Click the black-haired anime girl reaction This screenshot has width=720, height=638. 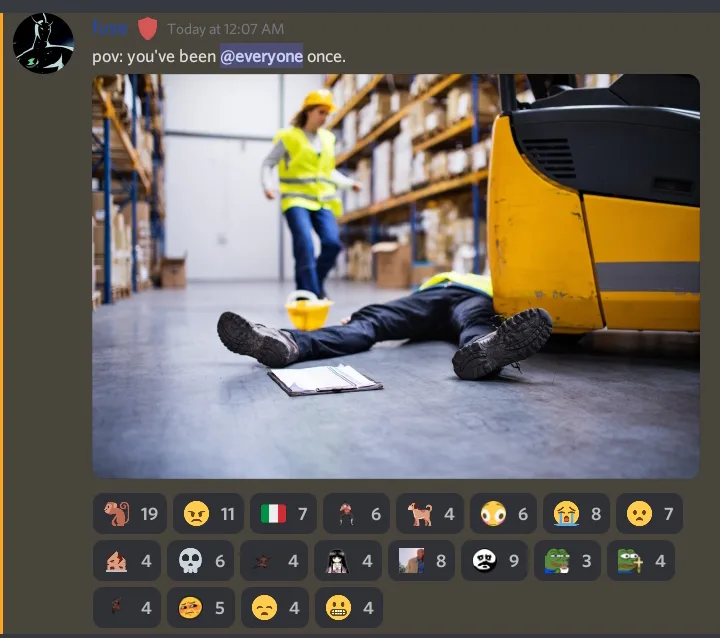(x=348, y=560)
